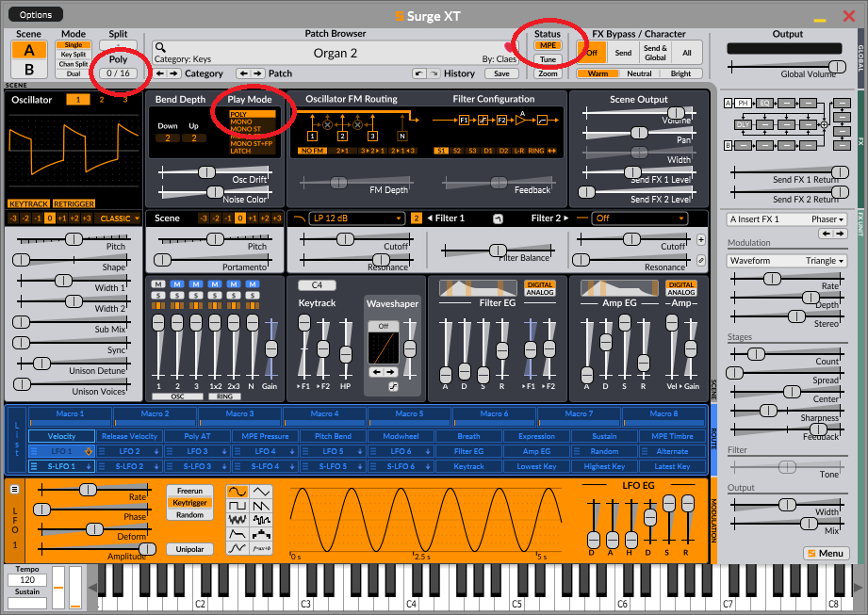The height and width of the screenshot is (615, 868).
Task: Select the MSEG LFO shape icon
Action: (x=237, y=548)
